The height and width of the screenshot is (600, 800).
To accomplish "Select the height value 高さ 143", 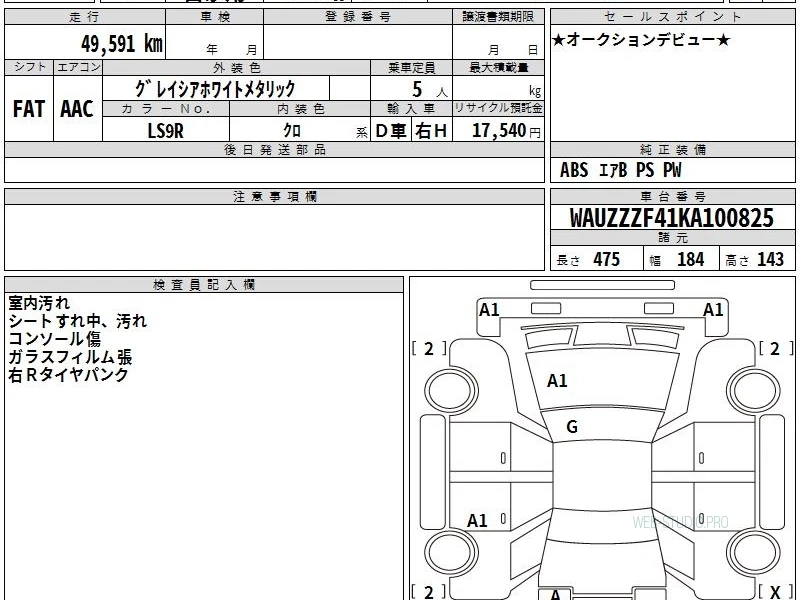I will (754, 259).
